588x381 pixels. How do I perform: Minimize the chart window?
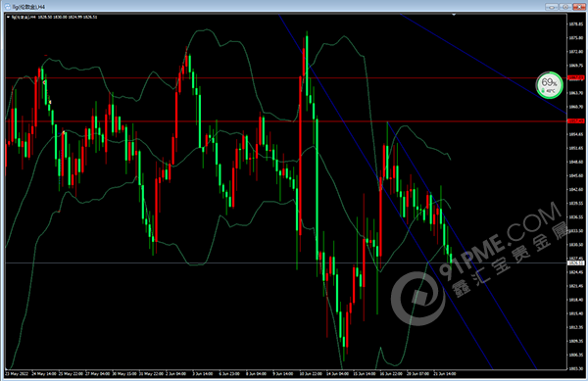[552, 7]
